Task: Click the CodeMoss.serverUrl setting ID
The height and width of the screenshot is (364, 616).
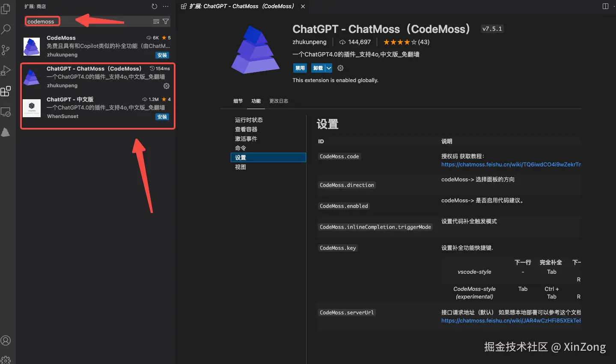Action: click(x=347, y=313)
